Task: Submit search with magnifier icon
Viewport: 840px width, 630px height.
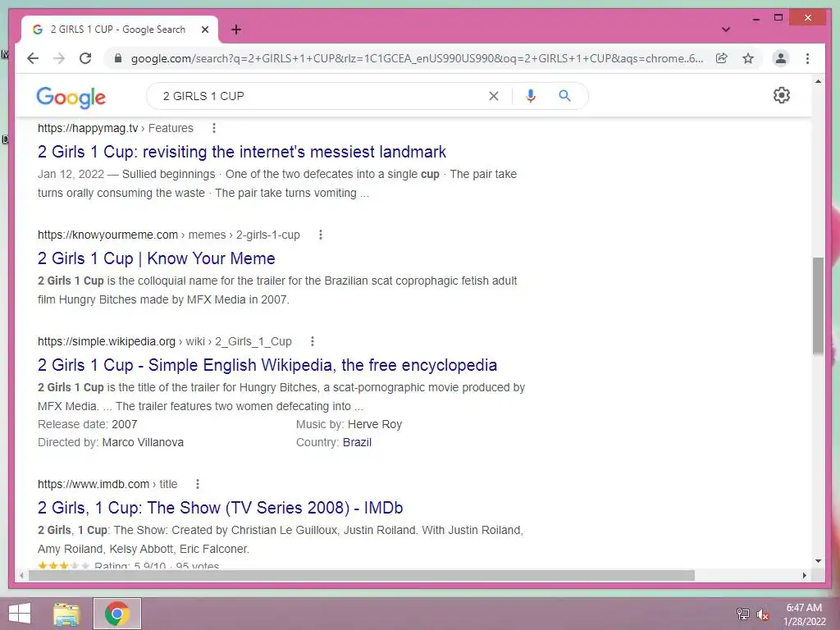Action: click(564, 96)
